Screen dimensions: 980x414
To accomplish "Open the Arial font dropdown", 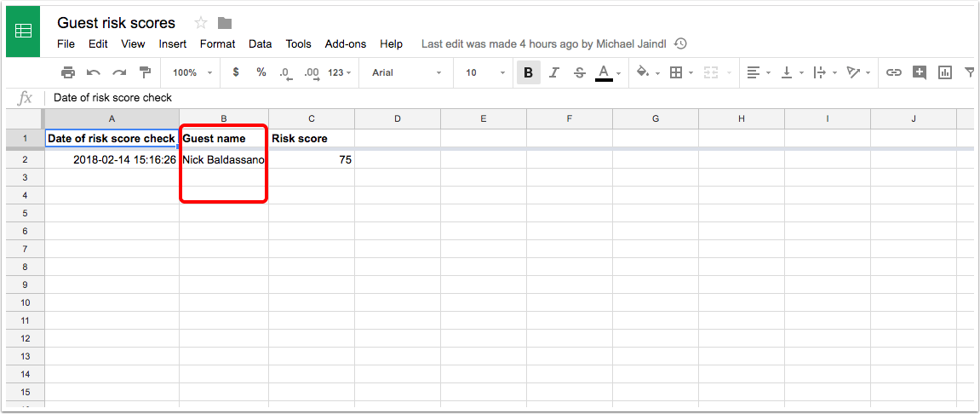I will tap(407, 72).
